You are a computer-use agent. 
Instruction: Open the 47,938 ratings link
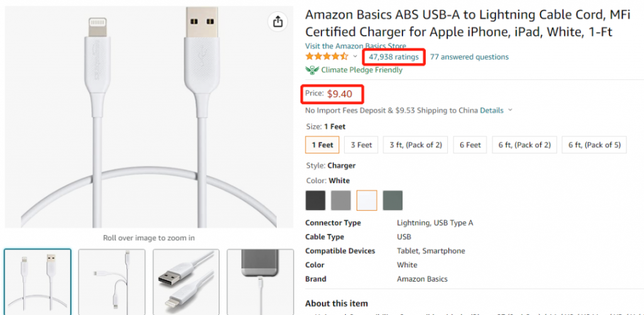click(394, 57)
